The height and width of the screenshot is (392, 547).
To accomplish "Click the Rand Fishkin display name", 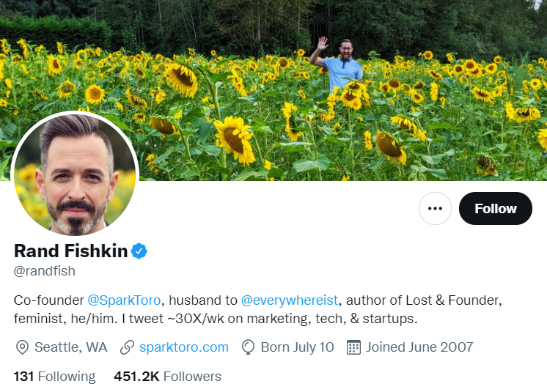I will pos(70,251).
